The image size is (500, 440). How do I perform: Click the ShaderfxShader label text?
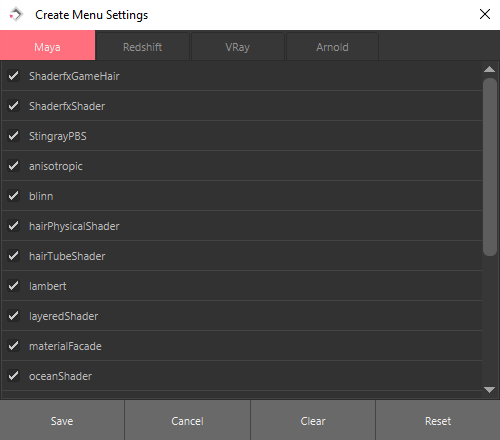[x=67, y=106]
